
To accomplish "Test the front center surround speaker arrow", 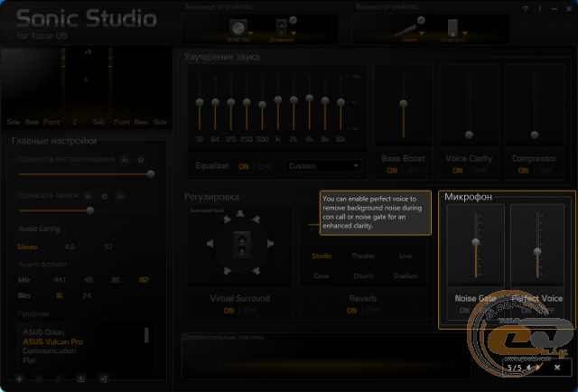I will tap(240, 213).
